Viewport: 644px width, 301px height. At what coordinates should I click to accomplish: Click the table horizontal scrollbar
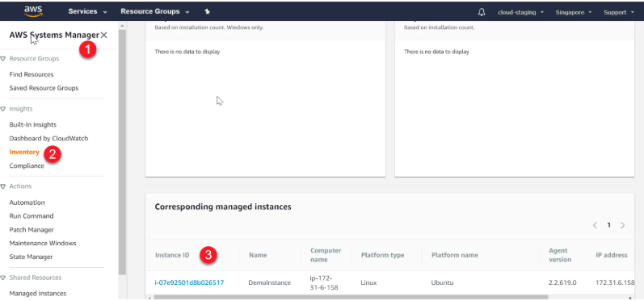point(351,297)
